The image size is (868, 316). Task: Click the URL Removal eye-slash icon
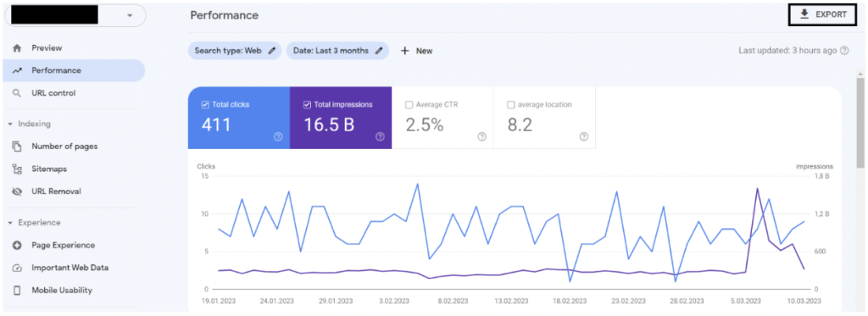click(17, 191)
